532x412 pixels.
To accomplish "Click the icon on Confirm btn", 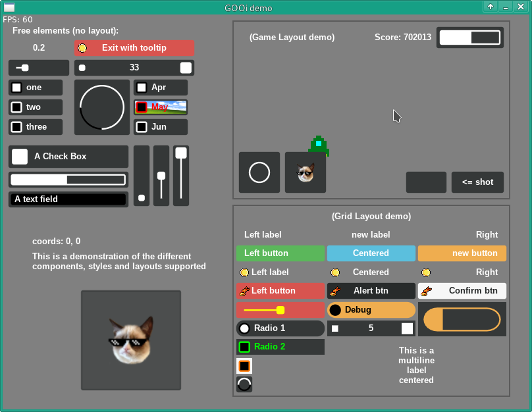I will coord(426,291).
